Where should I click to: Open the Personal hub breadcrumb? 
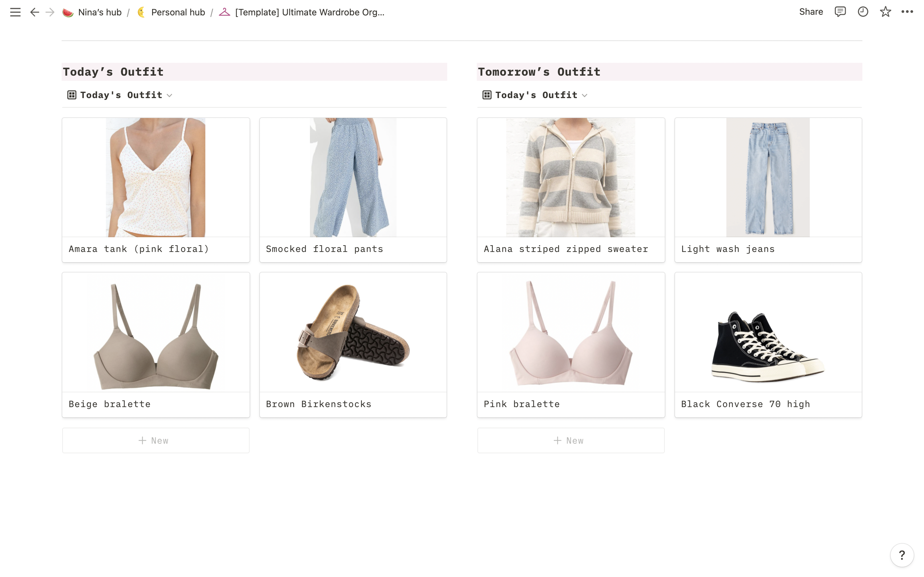coord(178,12)
